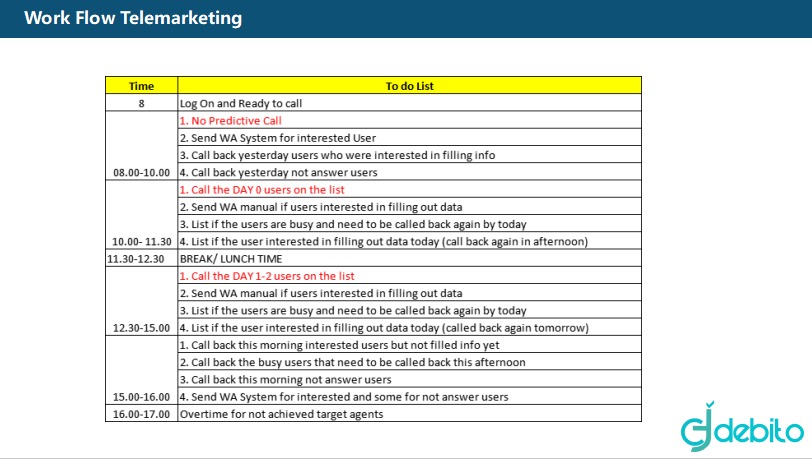
Task: Click the 'BREAK/ LUNCH TIME' cell
Action: pos(409,259)
